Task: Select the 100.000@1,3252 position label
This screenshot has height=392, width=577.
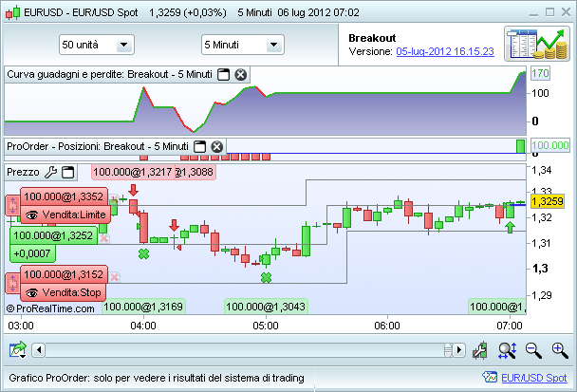Action: [53, 235]
